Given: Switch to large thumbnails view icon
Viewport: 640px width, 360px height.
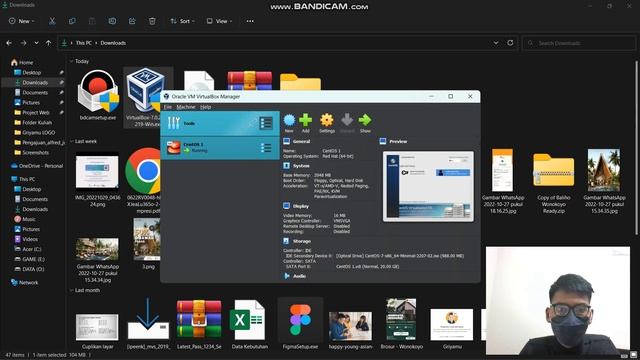Looking at the screenshot, I should [x=633, y=355].
